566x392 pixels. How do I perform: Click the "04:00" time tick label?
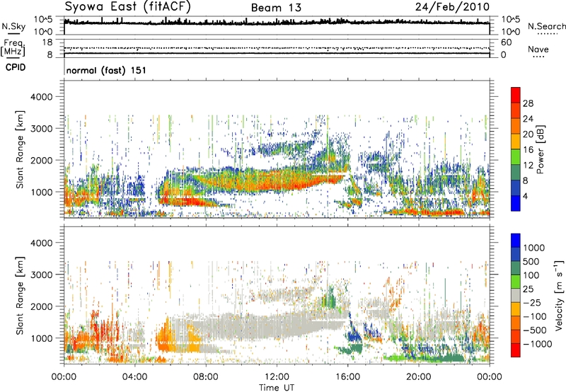click(135, 377)
